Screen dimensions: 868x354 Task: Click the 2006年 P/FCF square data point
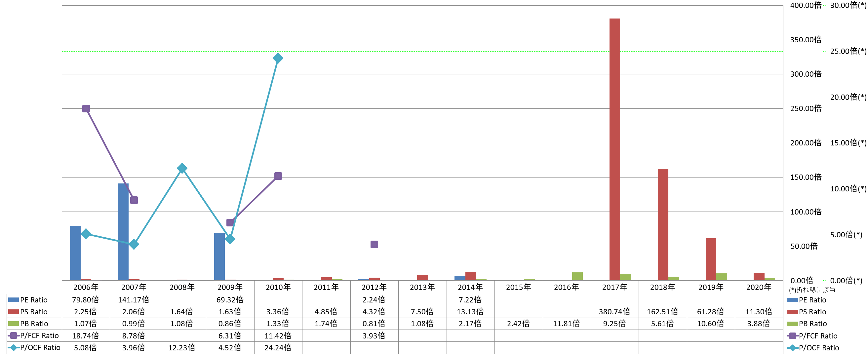tap(86, 108)
